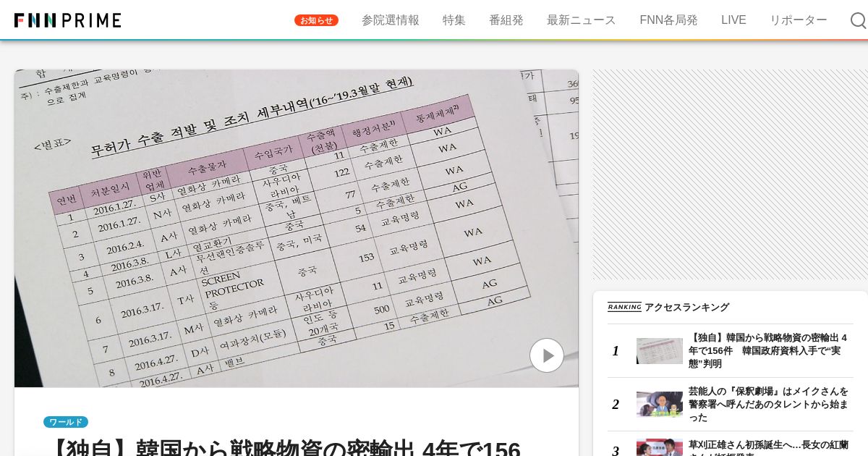The width and height of the screenshot is (868, 456).
Task: Select the アクセスランキング heading
Action: (x=686, y=307)
